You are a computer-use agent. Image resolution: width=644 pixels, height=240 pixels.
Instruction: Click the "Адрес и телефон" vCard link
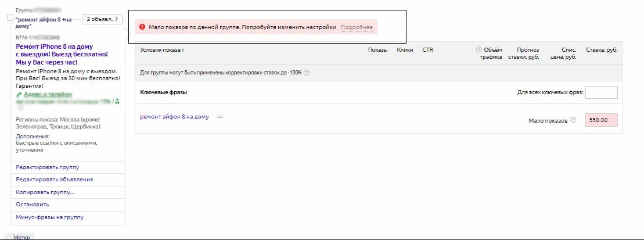tap(48, 94)
